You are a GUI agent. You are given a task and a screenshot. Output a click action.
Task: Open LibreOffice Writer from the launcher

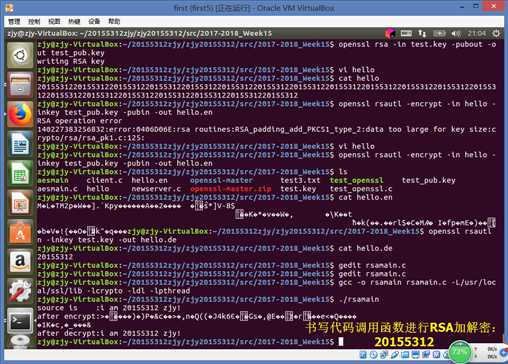(x=20, y=144)
